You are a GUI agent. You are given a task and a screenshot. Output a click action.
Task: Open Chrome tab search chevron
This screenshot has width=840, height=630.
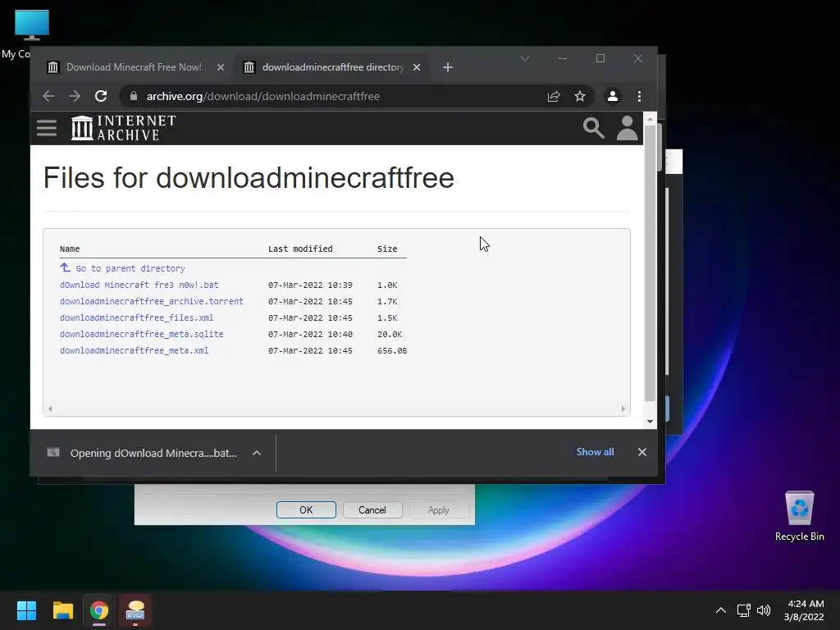click(525, 58)
